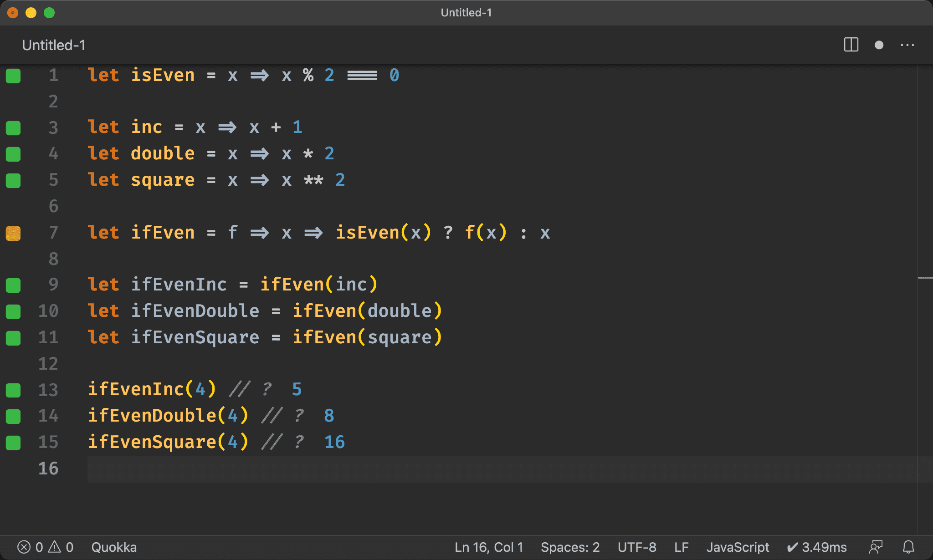Change end of line sequence LF
Viewport: 933px width, 560px height.
pyautogui.click(x=681, y=547)
